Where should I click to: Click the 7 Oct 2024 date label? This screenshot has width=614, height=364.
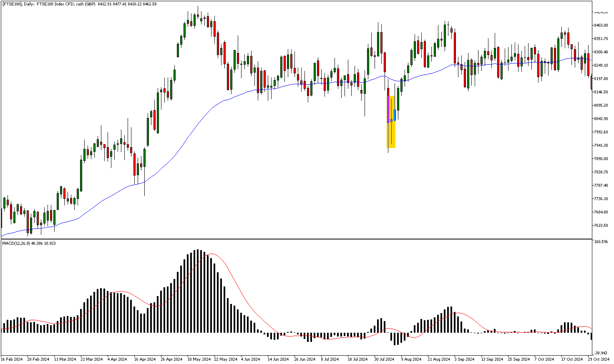pyautogui.click(x=544, y=359)
